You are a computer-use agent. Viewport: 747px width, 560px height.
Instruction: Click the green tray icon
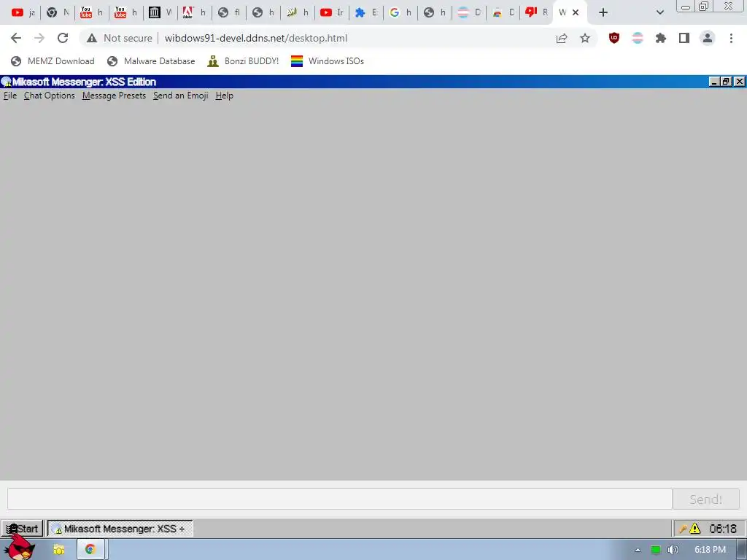[656, 550]
